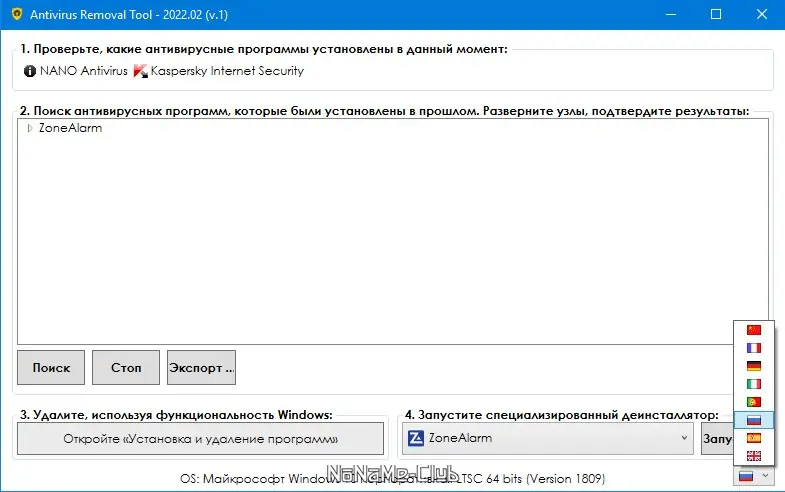Click the Поиск button
The image size is (785, 492).
click(51, 368)
